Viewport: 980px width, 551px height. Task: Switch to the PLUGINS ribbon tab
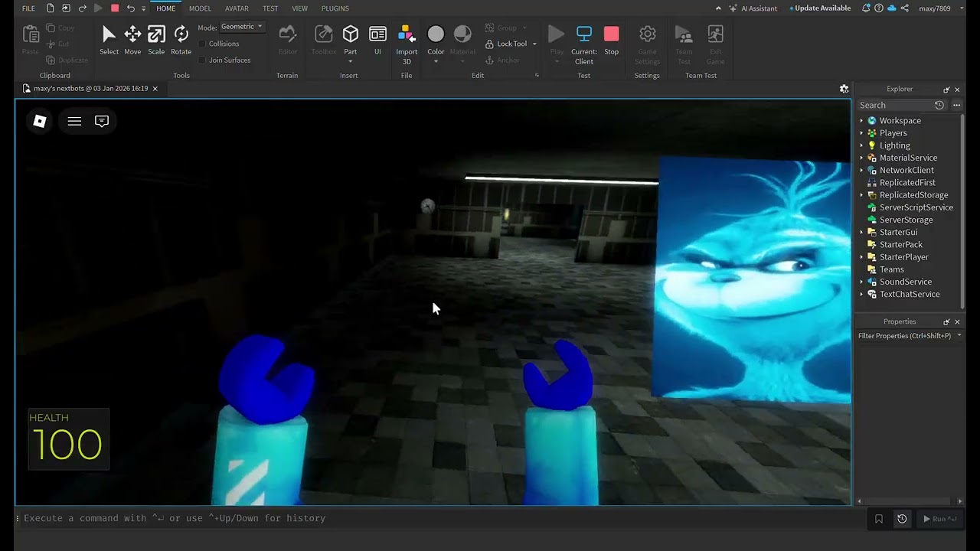[335, 8]
